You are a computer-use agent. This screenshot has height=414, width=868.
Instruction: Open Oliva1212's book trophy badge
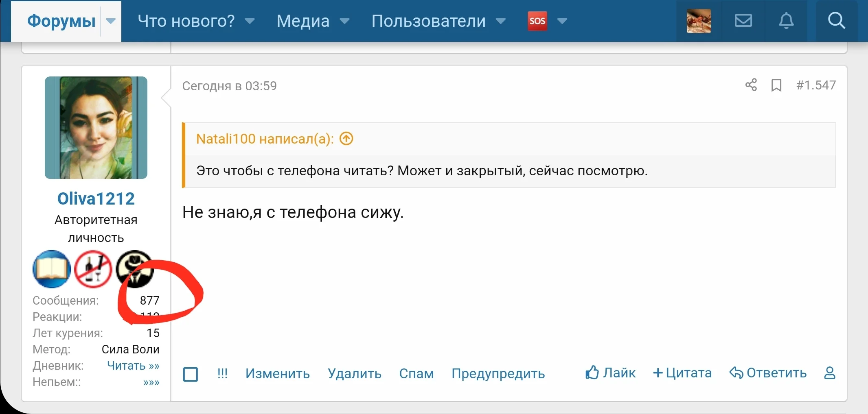pyautogui.click(x=51, y=269)
